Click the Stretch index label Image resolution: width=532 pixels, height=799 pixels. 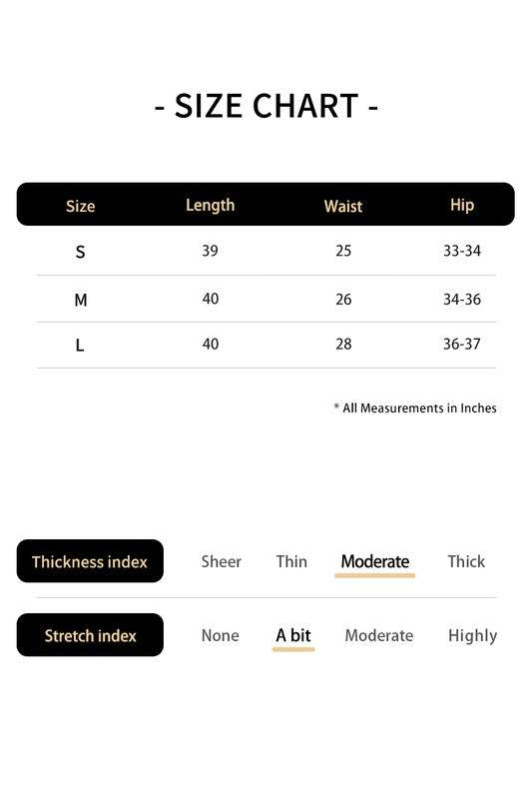pyautogui.click(x=90, y=635)
